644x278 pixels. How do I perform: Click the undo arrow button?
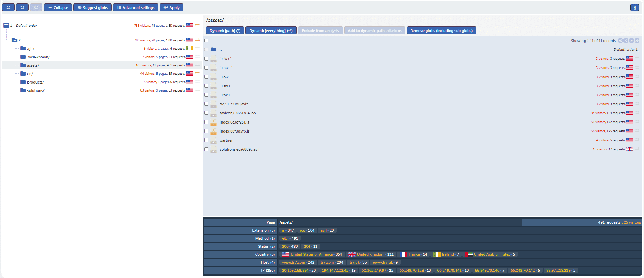coord(22,7)
